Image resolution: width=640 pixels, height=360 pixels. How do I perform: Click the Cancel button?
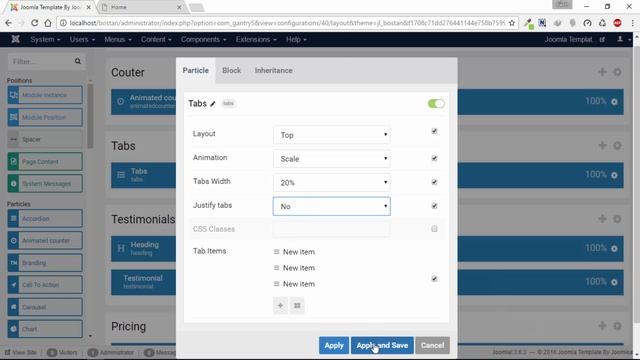(432, 345)
